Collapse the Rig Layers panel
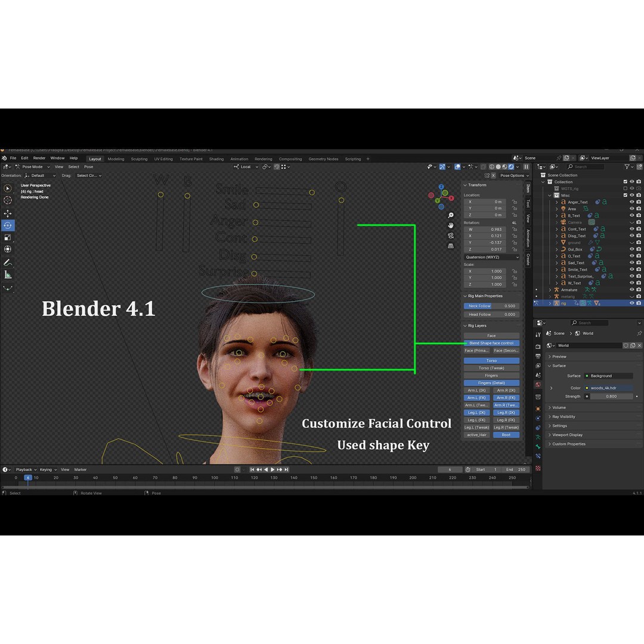Viewport: 644px width, 644px height. tap(465, 326)
